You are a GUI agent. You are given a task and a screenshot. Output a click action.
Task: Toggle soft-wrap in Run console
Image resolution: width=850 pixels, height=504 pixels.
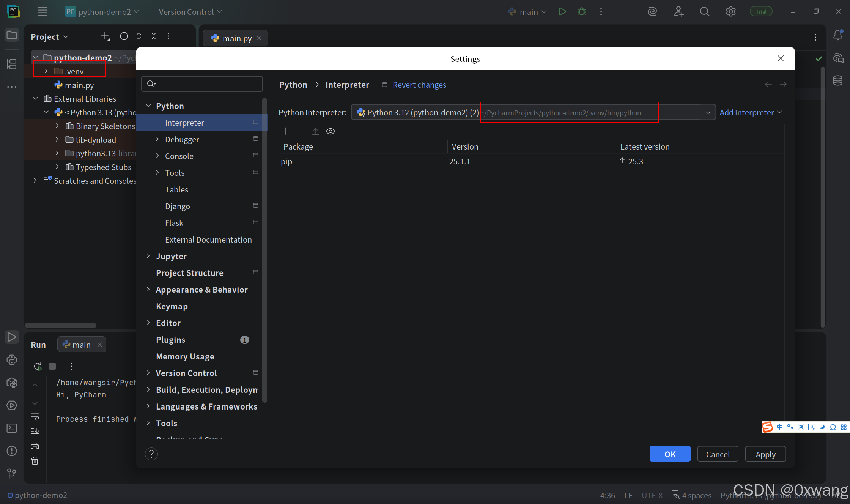point(35,417)
